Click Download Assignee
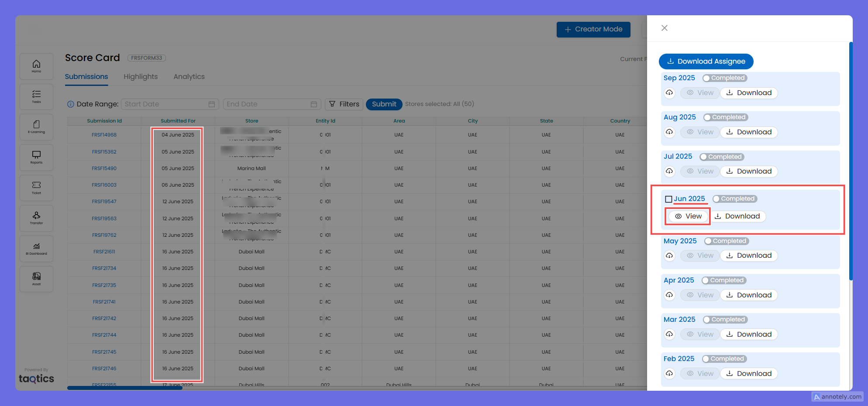This screenshot has height=406, width=868. click(706, 61)
